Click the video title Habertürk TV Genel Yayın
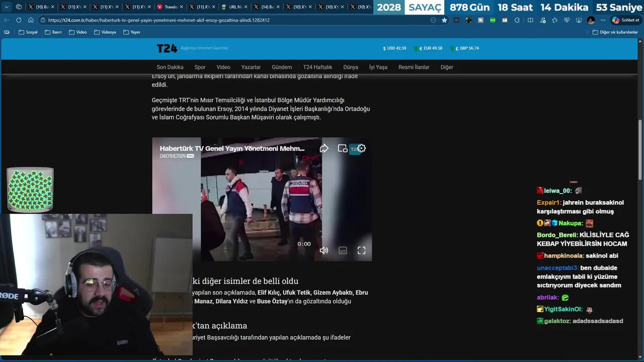The height and width of the screenshot is (362, 644). [x=232, y=148]
